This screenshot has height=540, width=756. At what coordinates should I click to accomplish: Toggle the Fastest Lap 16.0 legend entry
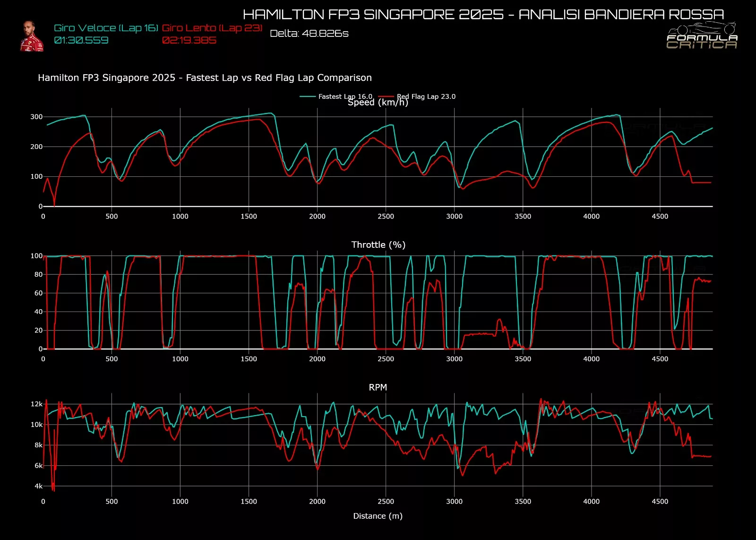coord(345,96)
